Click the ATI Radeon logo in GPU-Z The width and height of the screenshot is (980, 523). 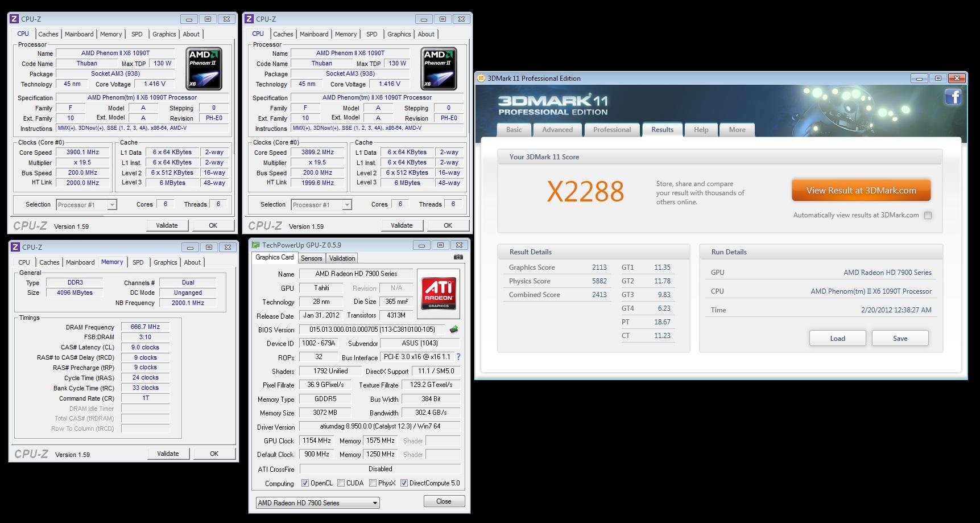click(x=439, y=293)
